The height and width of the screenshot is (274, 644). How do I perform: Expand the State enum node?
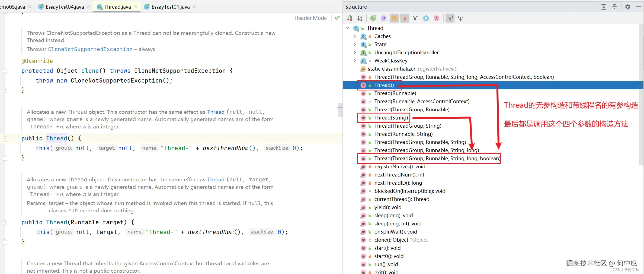355,44
